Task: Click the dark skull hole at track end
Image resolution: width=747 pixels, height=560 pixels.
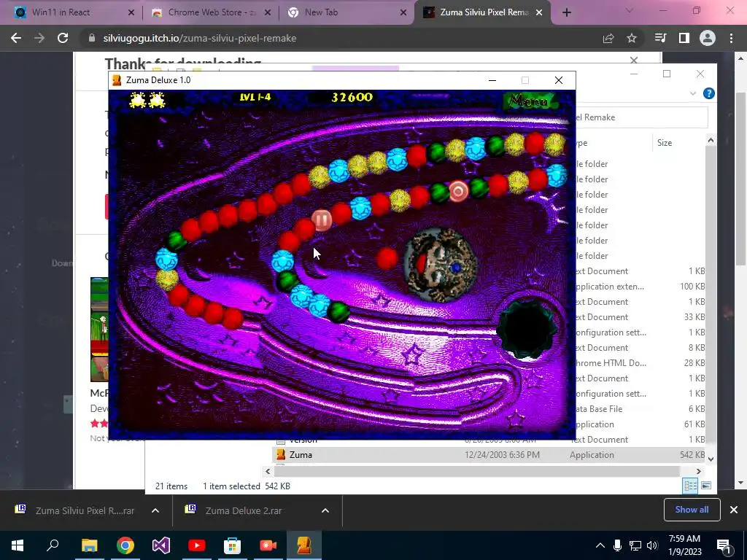Action: [x=527, y=330]
